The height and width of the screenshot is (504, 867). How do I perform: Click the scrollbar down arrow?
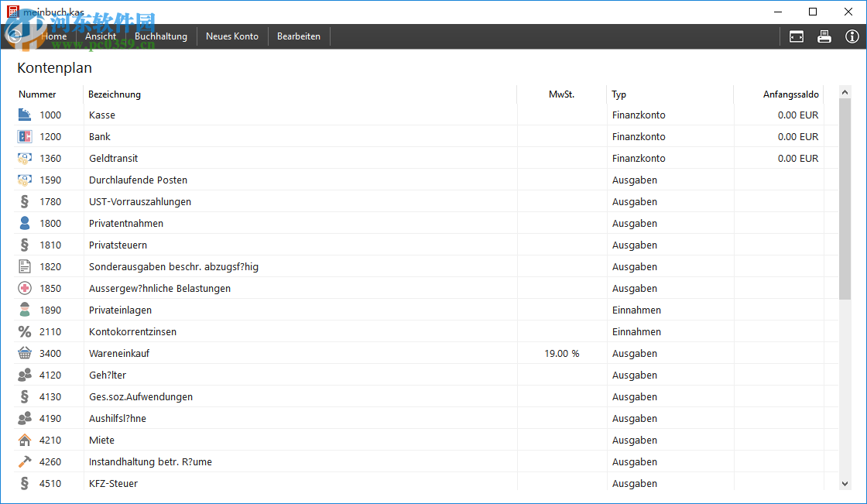(x=845, y=484)
